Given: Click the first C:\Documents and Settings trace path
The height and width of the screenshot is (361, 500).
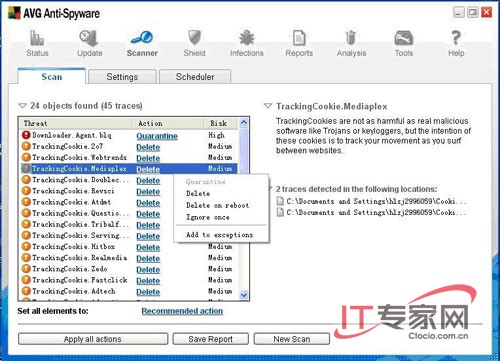Looking at the screenshot, I should coord(376,201).
